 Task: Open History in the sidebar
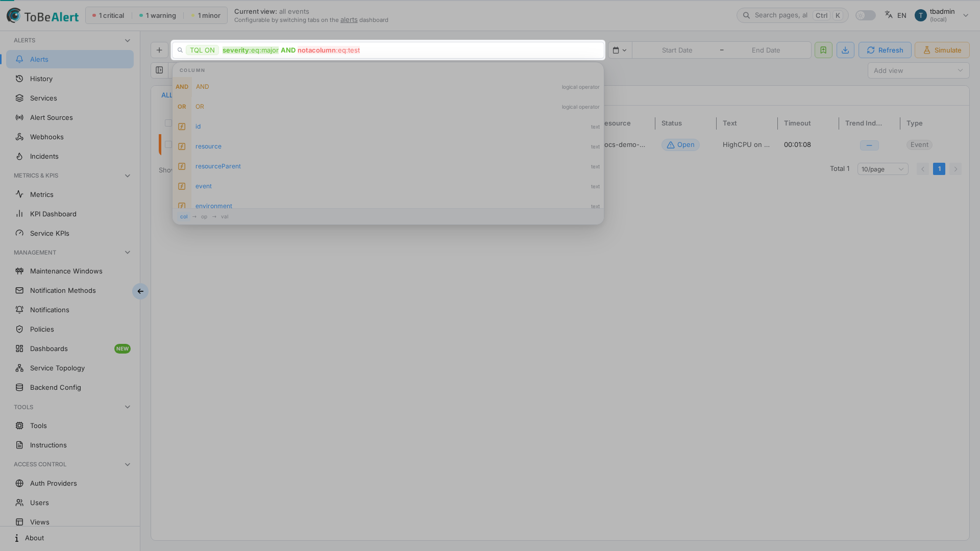click(70, 79)
